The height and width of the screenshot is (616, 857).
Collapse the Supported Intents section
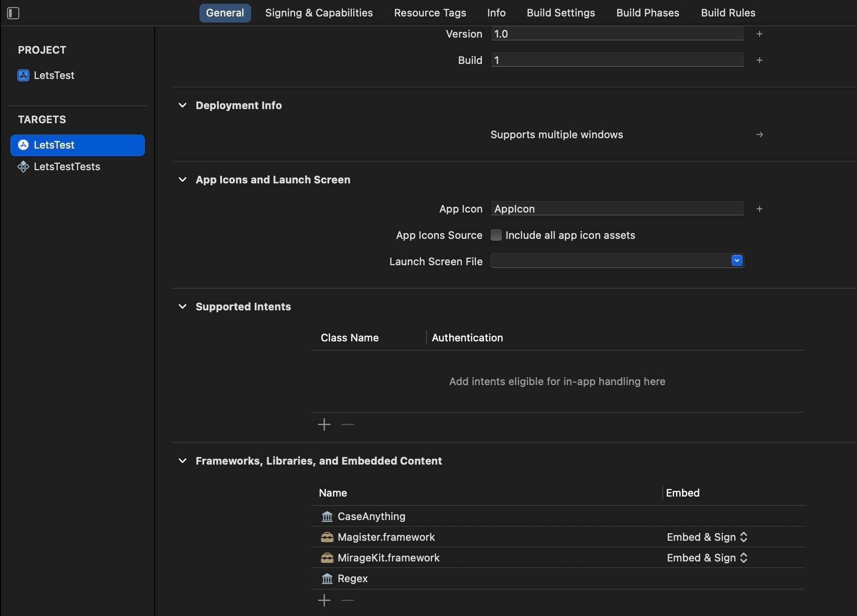(x=183, y=307)
